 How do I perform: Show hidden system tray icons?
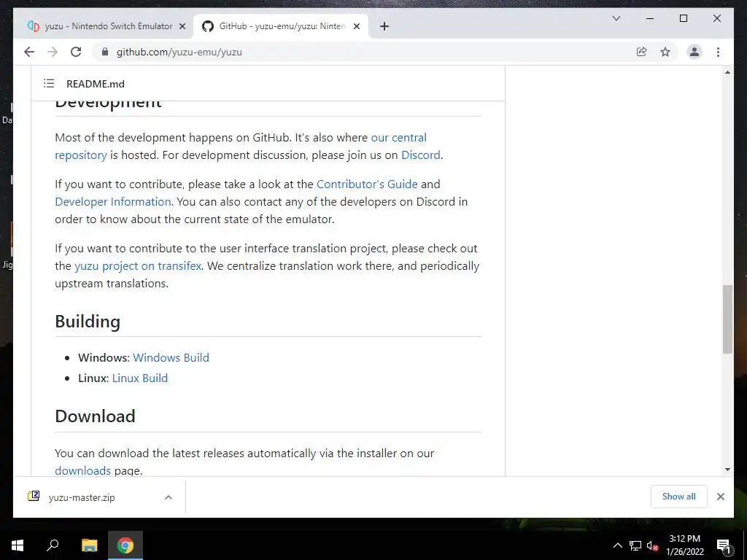pos(617,545)
